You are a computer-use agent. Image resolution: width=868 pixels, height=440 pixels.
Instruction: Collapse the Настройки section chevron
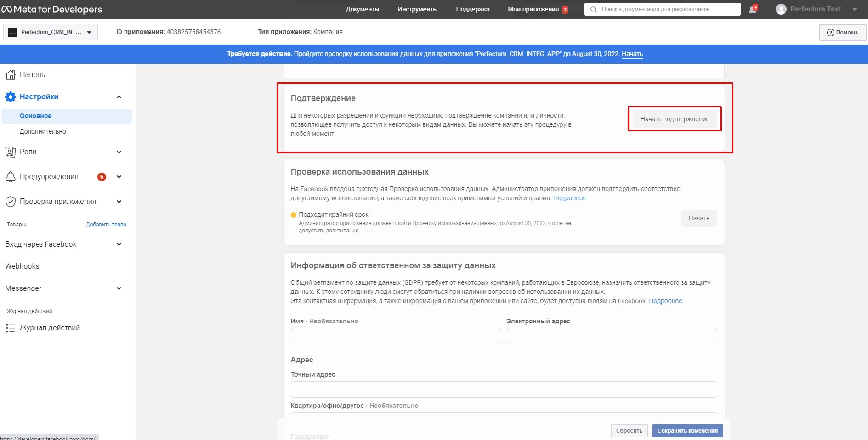pos(119,97)
